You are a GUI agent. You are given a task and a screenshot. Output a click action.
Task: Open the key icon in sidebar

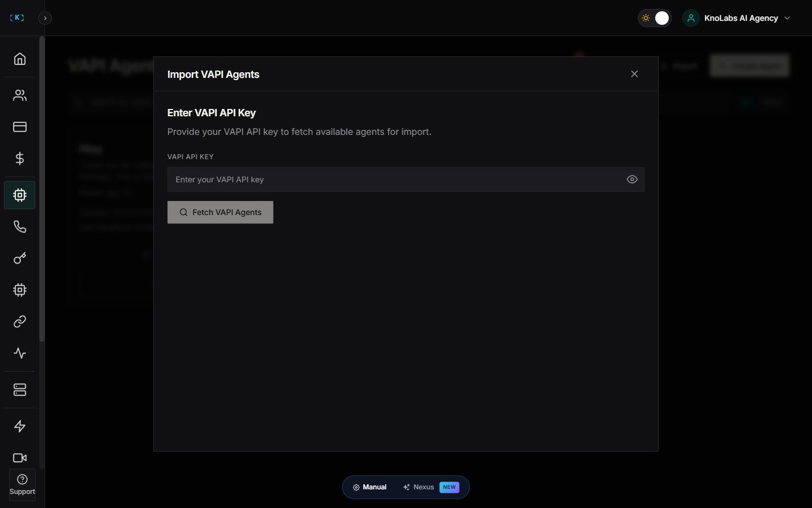[x=20, y=259]
